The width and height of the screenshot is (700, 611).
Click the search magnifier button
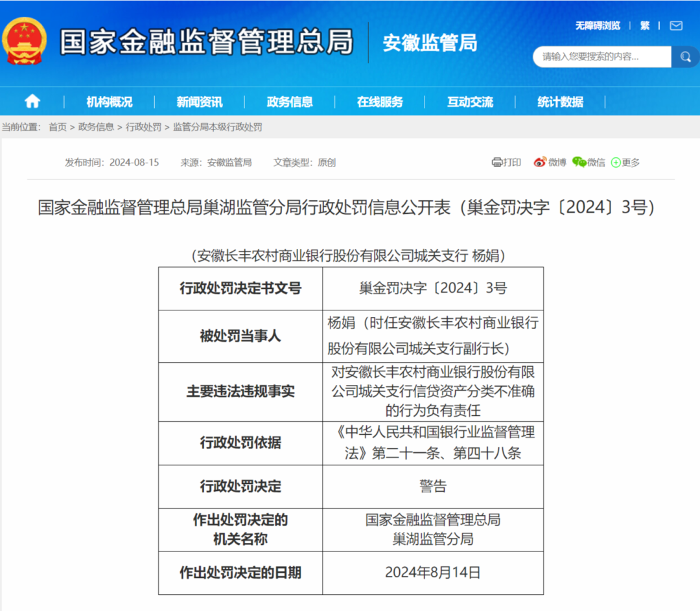[685, 57]
